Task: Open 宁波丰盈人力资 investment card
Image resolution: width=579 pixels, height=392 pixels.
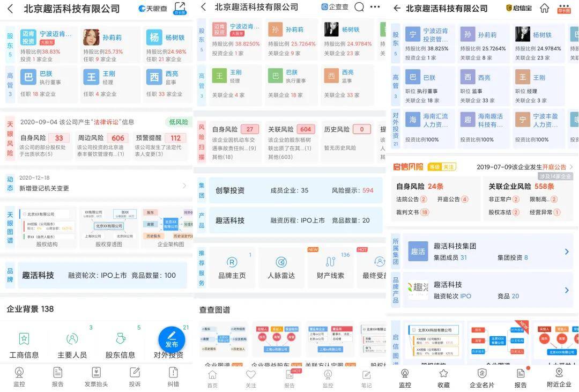Action: (x=538, y=128)
